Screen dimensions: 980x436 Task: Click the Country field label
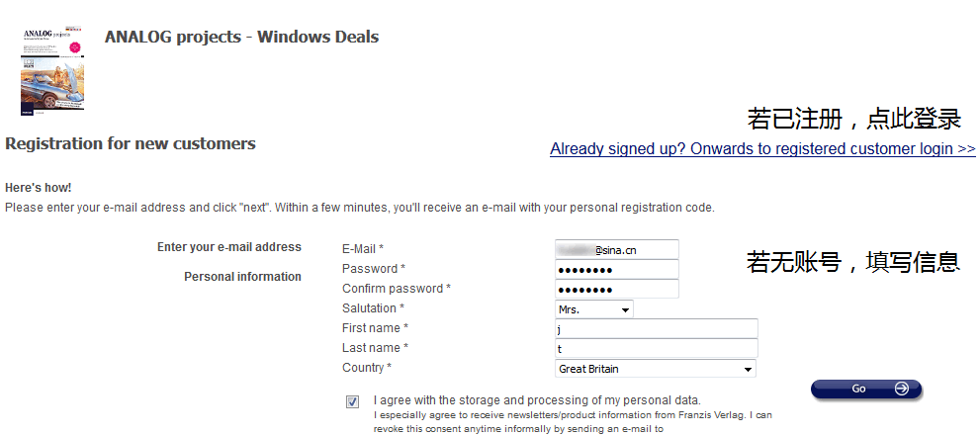(x=366, y=368)
